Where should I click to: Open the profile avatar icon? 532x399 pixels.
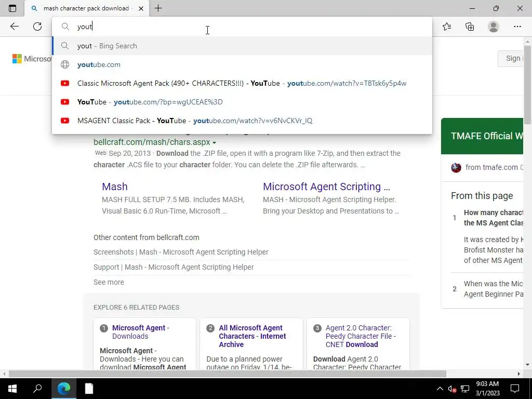(x=494, y=26)
